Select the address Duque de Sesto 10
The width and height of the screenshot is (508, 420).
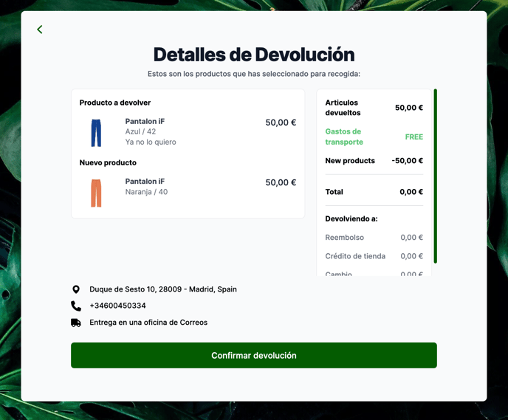tap(163, 289)
